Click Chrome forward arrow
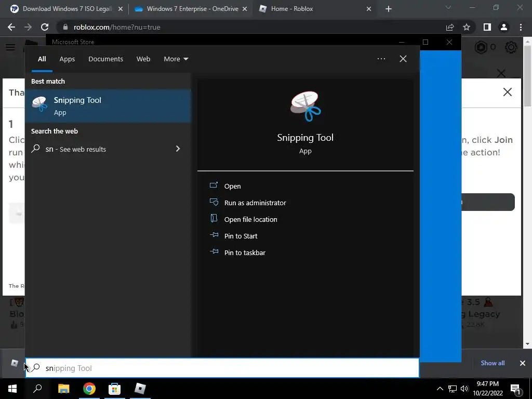This screenshot has width=532, height=399. tap(28, 27)
